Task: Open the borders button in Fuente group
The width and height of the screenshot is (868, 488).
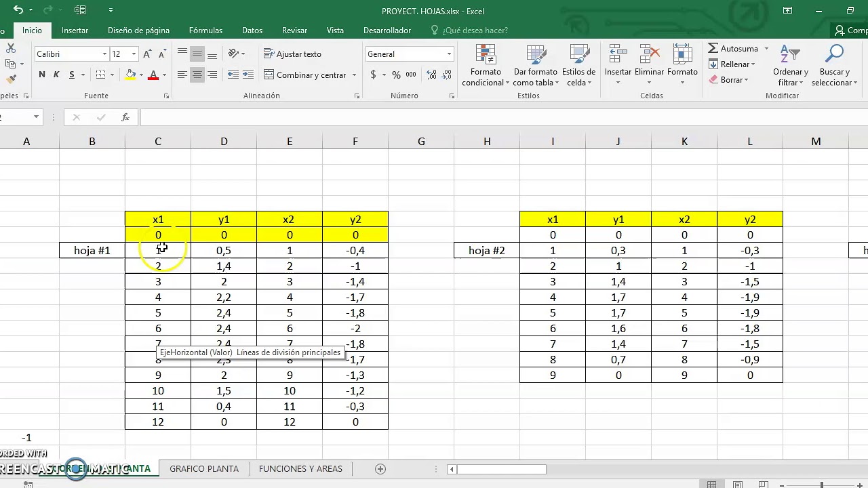Action: [100, 75]
